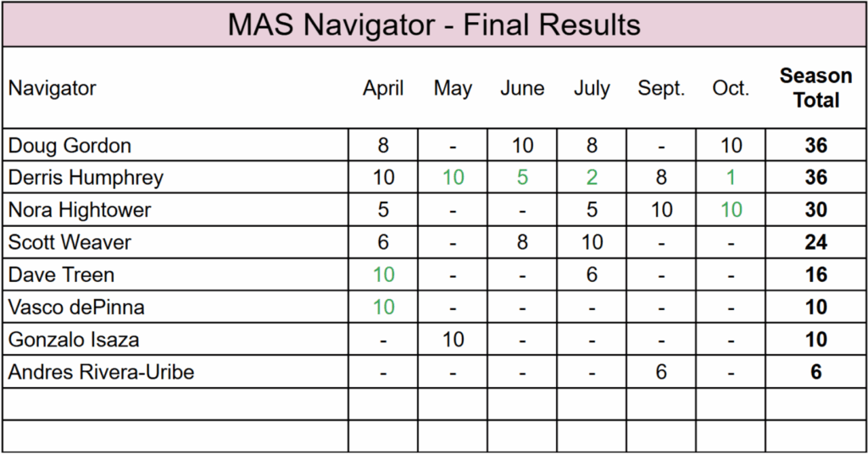
Task: Click Andres Rivera-Uribe's Sept. score of 6
Action: tap(661, 372)
